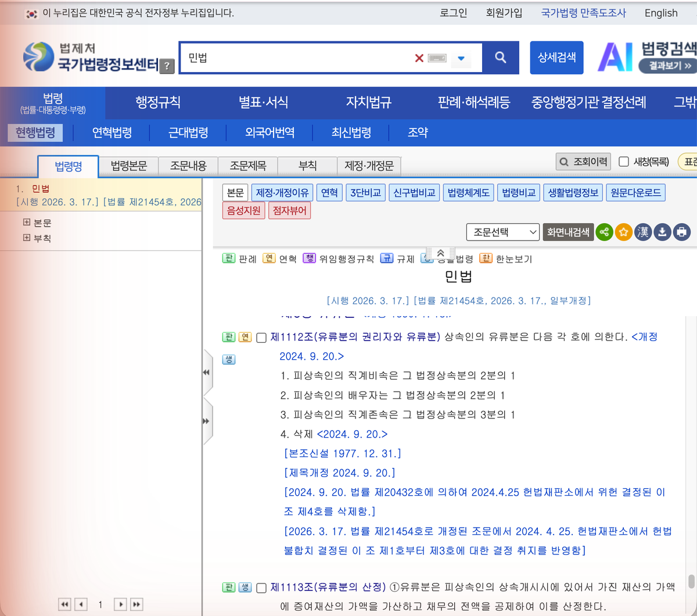697x616 pixels.
Task: Switch site to English link
Action: (661, 13)
